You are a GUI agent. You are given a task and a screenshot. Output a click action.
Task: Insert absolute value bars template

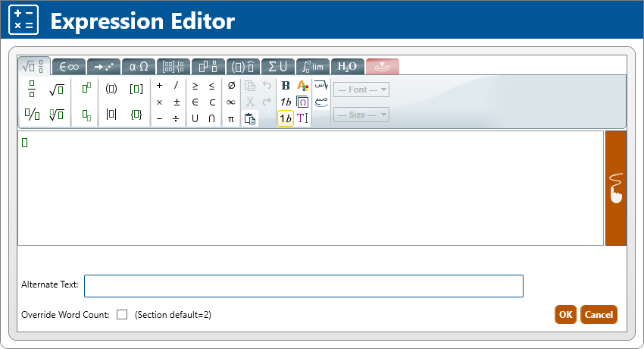111,115
